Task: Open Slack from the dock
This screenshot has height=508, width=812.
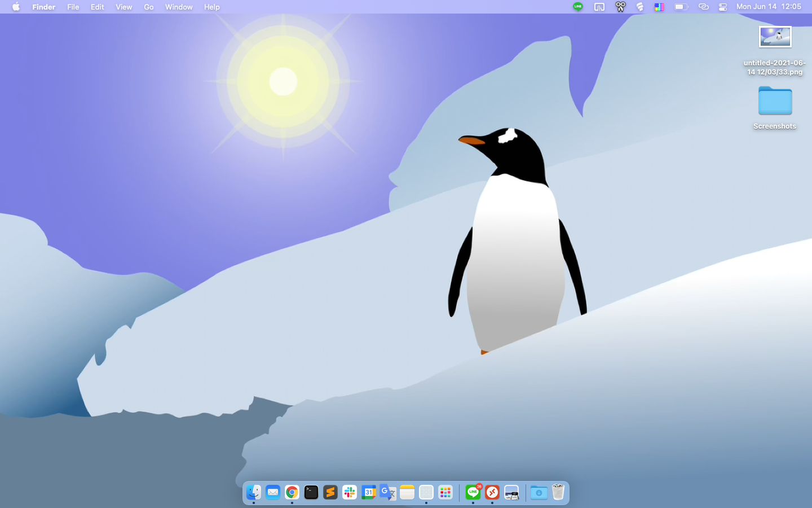Action: tap(349, 492)
